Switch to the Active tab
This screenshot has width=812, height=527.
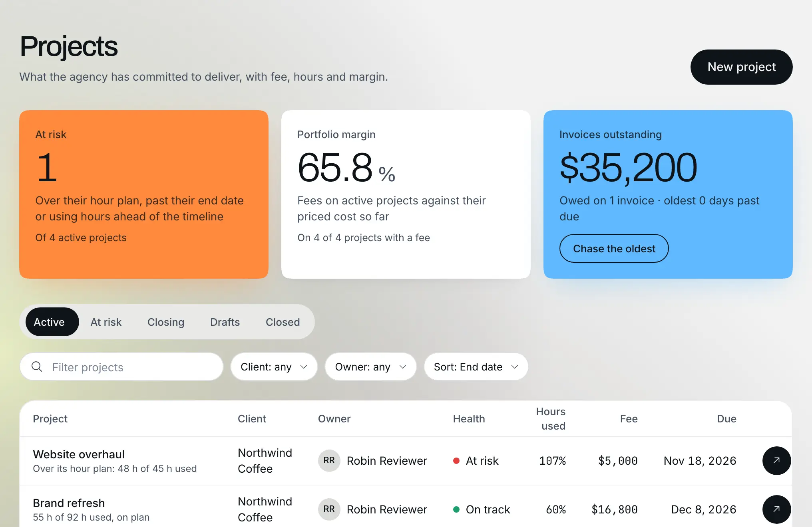pyautogui.click(x=52, y=322)
